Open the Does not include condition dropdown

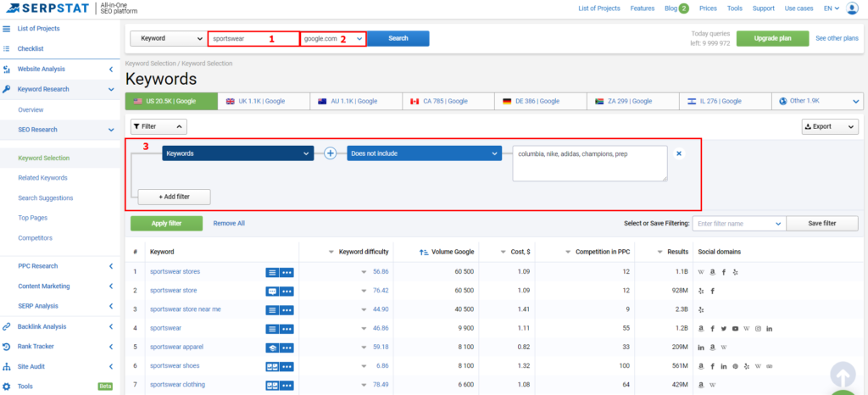[425, 153]
